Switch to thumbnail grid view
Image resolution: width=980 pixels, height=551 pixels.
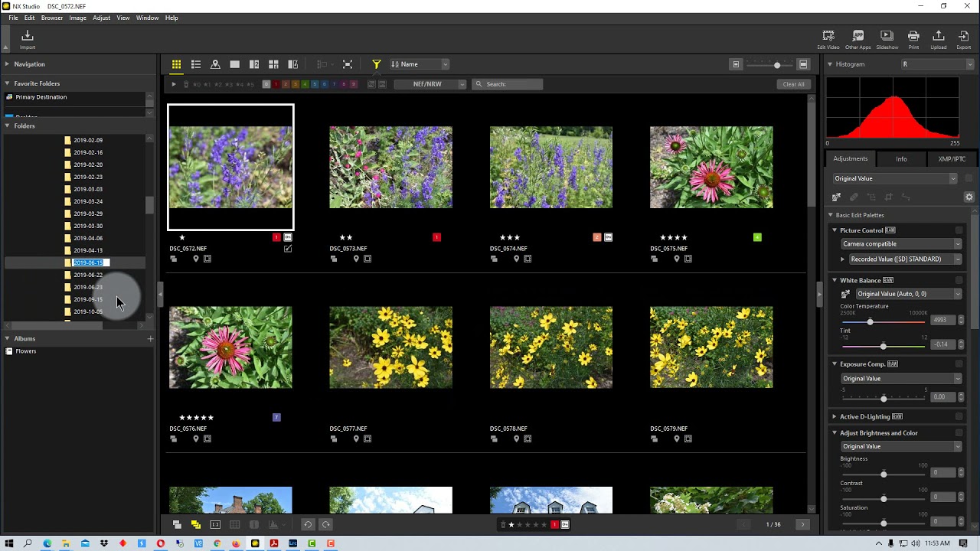pyautogui.click(x=176, y=64)
